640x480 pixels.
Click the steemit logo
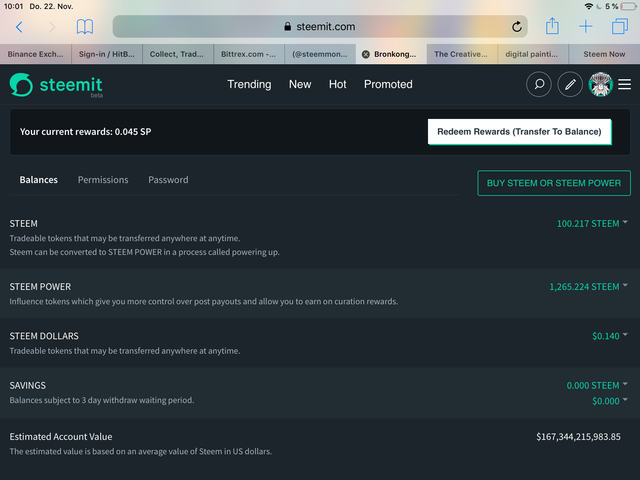56,85
